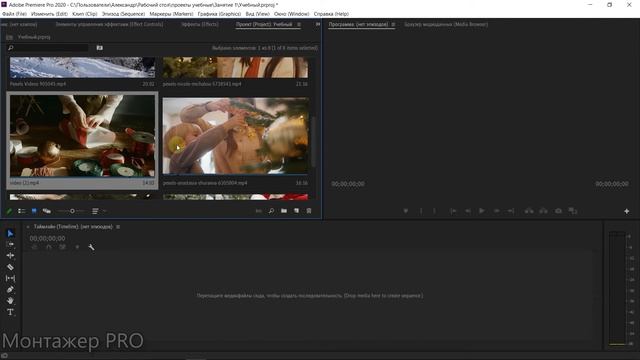
Task: Click Extract button in Program monitor
Action: click(544, 211)
